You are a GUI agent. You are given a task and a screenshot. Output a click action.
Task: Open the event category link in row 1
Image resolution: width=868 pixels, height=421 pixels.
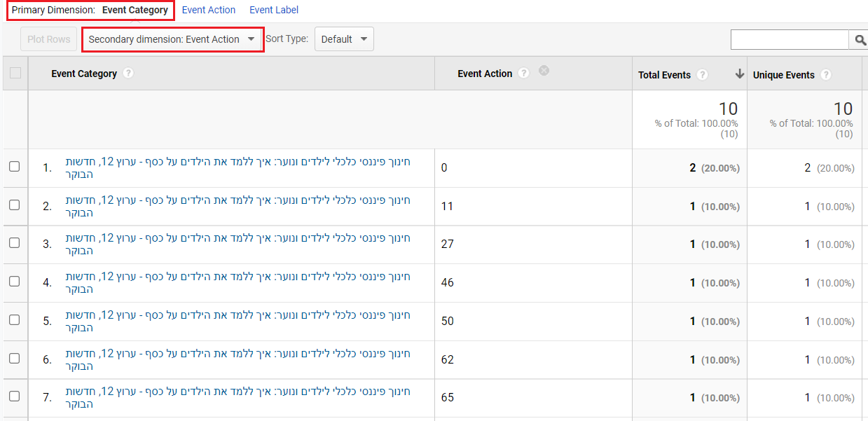pyautogui.click(x=238, y=168)
